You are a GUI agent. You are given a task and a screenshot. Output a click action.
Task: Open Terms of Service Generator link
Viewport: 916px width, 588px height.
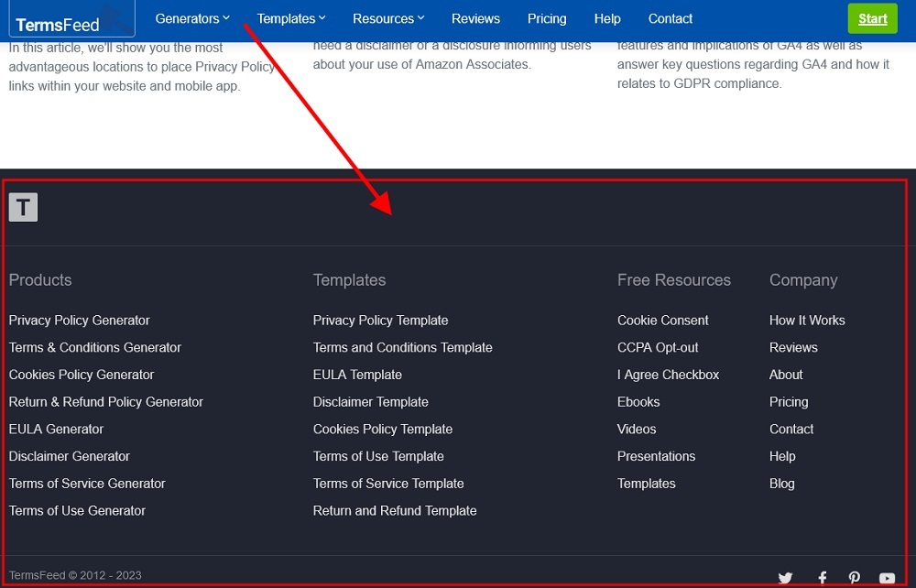point(87,484)
